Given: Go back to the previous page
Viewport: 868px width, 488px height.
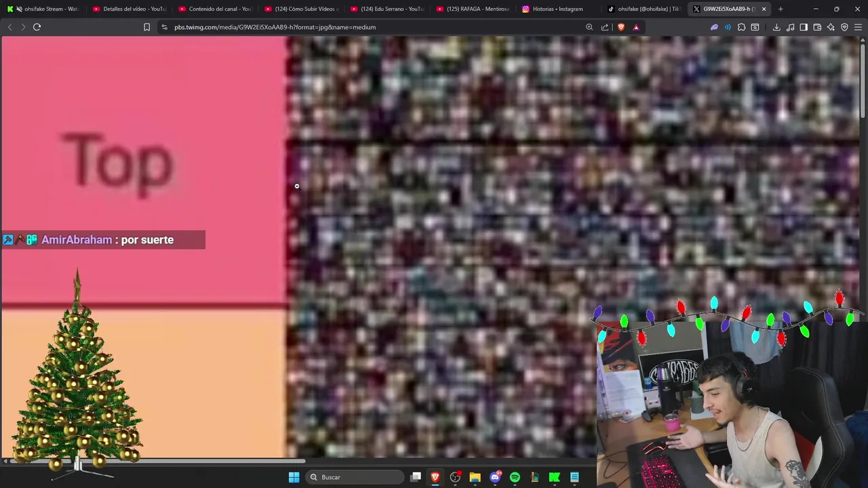Looking at the screenshot, I should [x=9, y=27].
